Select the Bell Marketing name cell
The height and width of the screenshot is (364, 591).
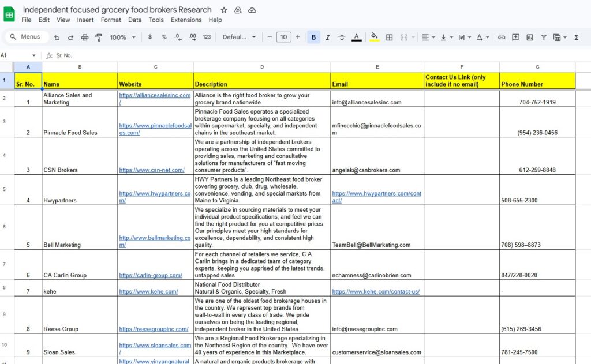[x=80, y=227]
